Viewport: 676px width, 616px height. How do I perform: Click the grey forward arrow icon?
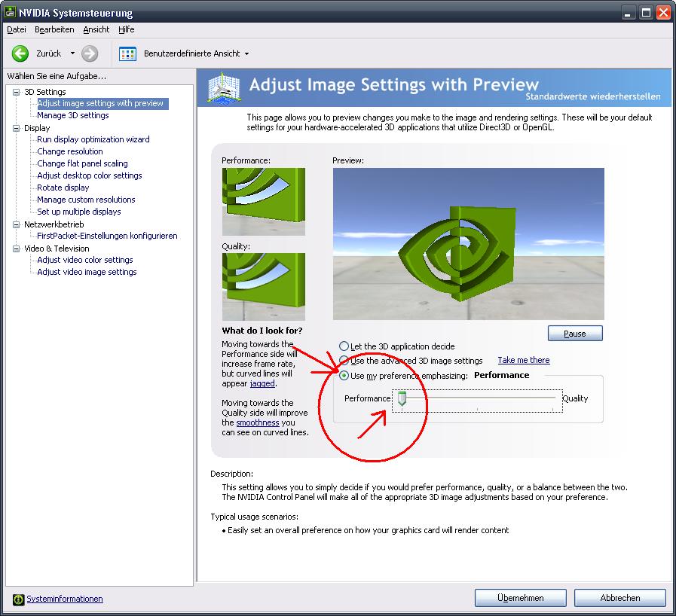tap(90, 53)
